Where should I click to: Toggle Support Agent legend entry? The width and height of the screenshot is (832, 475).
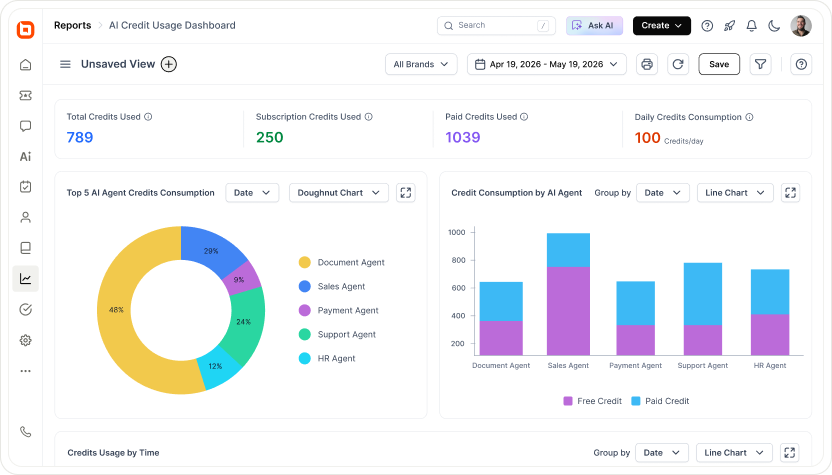[x=337, y=334]
